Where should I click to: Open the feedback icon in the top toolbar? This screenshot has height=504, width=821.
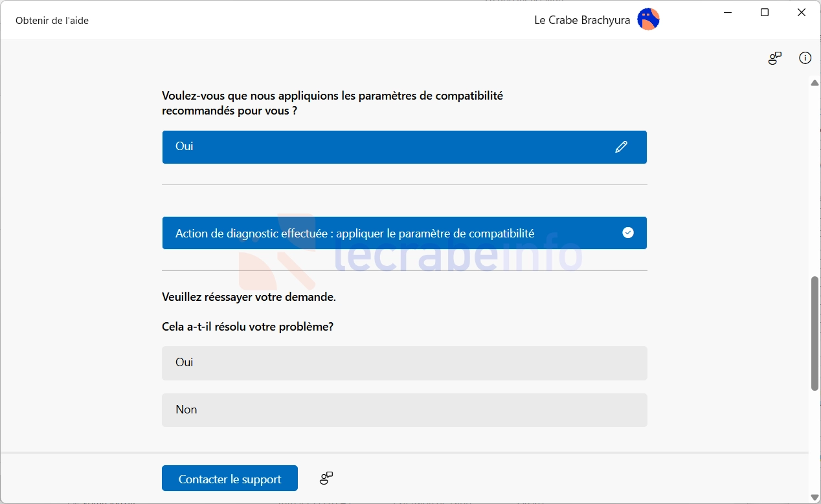click(x=775, y=58)
